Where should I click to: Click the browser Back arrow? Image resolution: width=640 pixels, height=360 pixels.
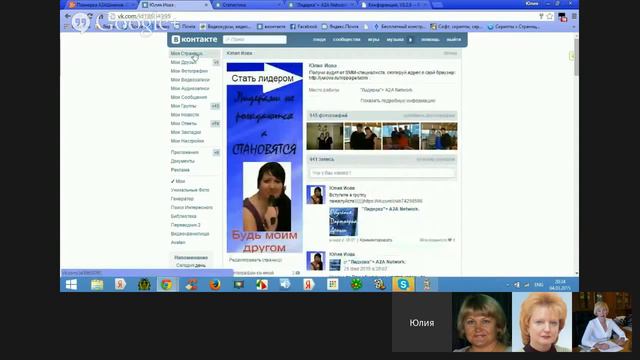coord(67,16)
